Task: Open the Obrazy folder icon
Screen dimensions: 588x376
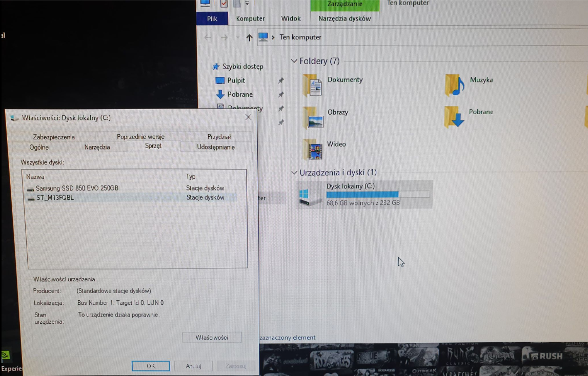Action: (x=313, y=118)
